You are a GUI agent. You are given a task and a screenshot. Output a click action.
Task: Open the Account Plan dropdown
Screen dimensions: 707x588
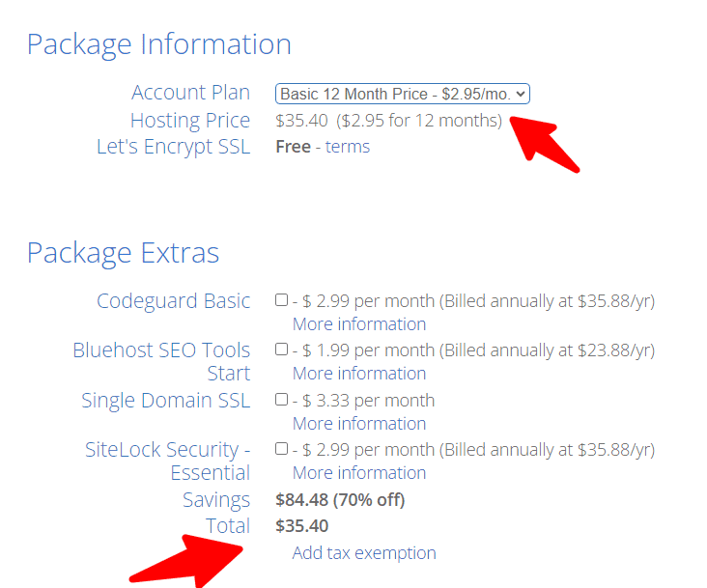(x=402, y=94)
